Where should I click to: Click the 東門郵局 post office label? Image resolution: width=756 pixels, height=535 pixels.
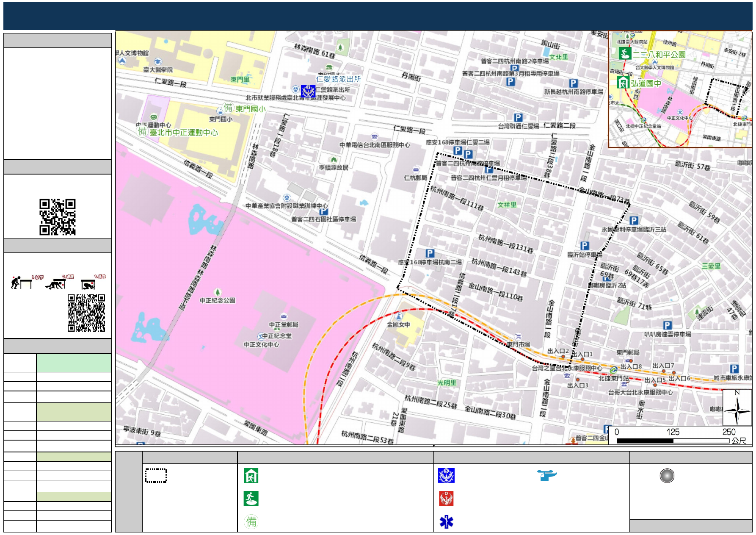tap(628, 352)
